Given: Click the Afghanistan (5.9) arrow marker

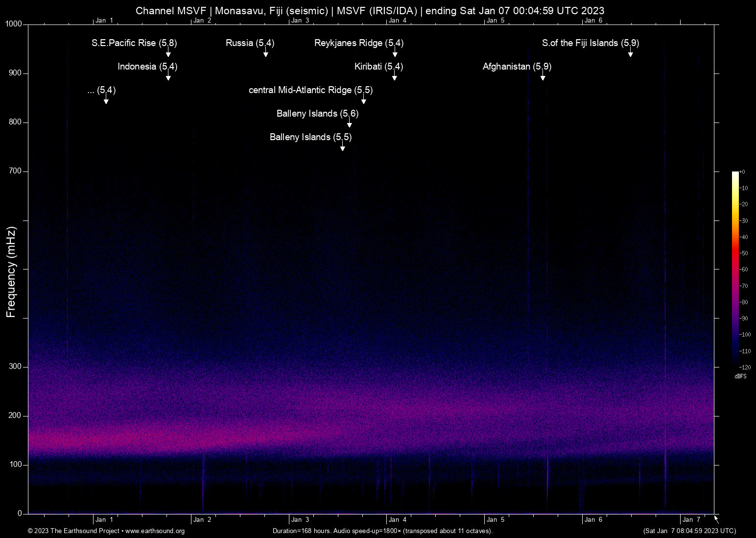Looking at the screenshot, I should (543, 77).
